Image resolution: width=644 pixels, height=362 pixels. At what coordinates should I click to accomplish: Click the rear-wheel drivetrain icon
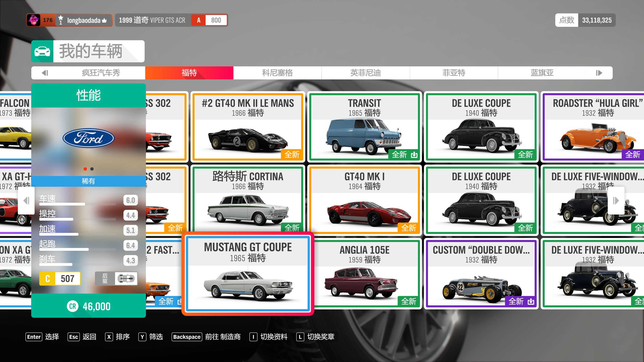[x=126, y=278]
